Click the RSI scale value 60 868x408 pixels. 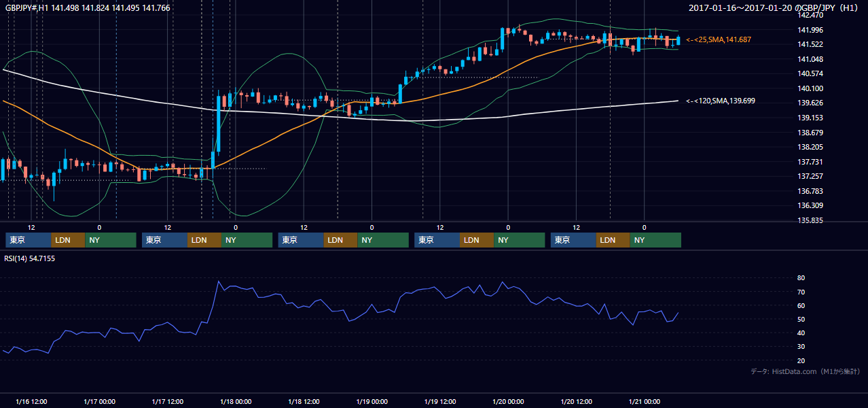(x=801, y=305)
